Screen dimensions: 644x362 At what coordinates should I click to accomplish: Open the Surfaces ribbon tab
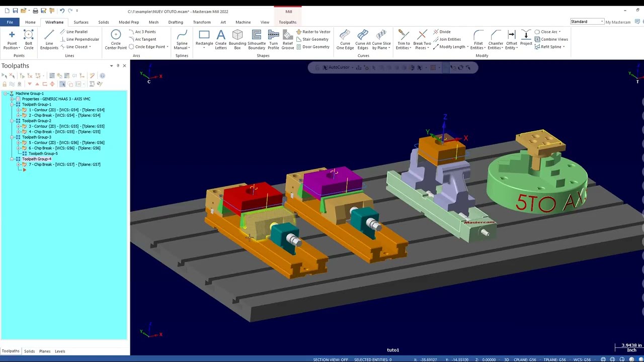coord(81,22)
